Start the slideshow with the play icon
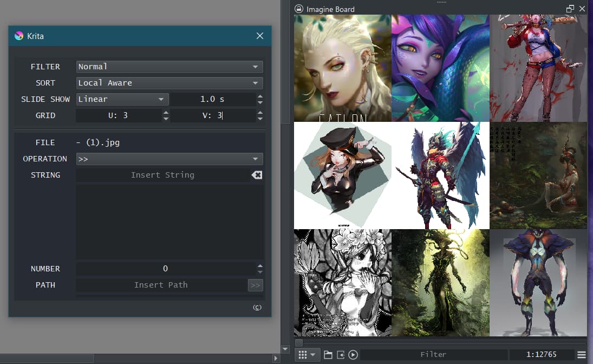Screen dimensions: 593x364 [353, 355]
